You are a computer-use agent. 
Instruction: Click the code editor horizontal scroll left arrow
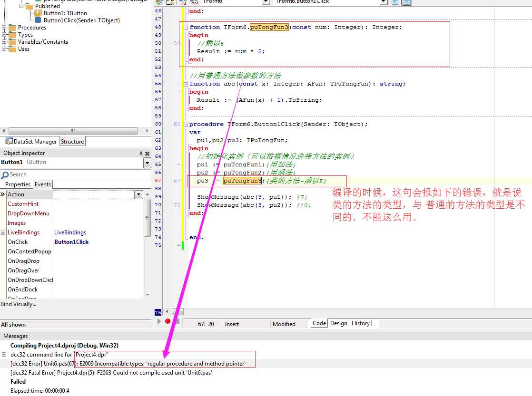pos(167,311)
